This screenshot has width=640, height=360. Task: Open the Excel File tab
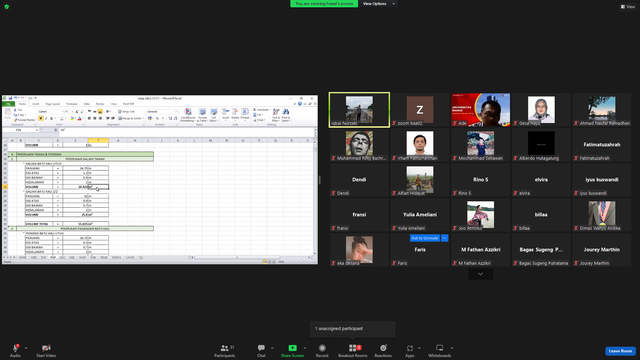pyautogui.click(x=8, y=104)
